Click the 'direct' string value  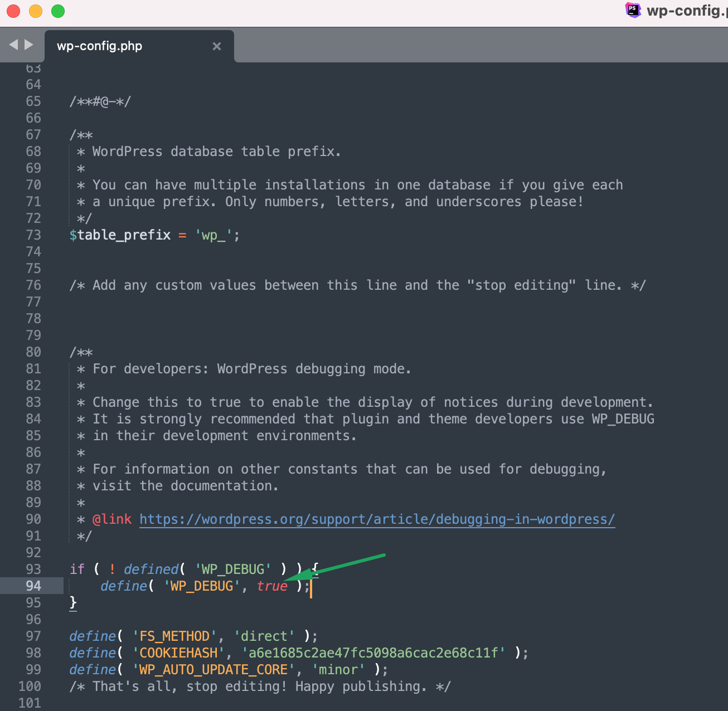[x=264, y=636]
